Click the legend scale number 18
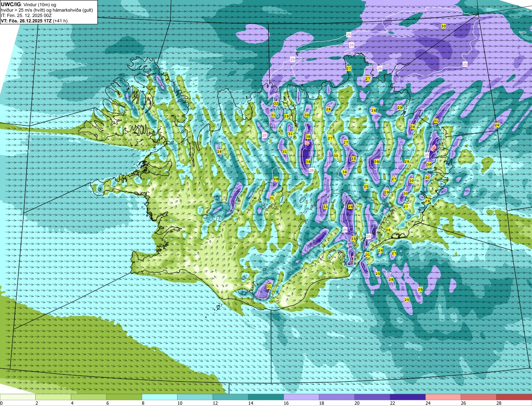 pos(321,403)
